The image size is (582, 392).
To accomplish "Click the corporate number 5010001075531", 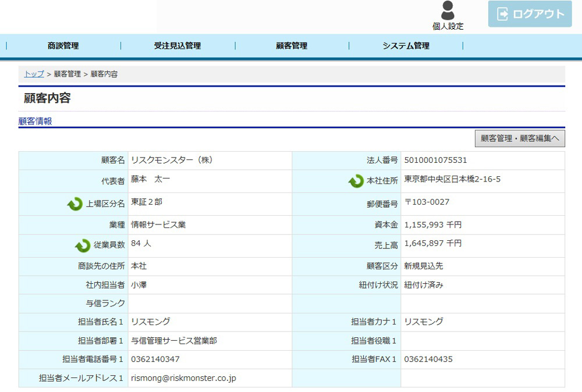I will point(435,160).
